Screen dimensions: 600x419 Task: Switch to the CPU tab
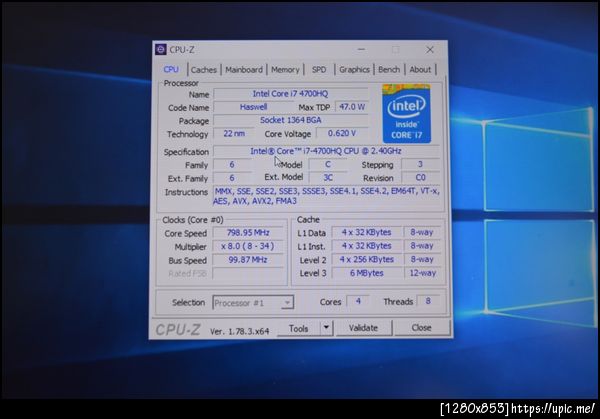pyautogui.click(x=171, y=69)
